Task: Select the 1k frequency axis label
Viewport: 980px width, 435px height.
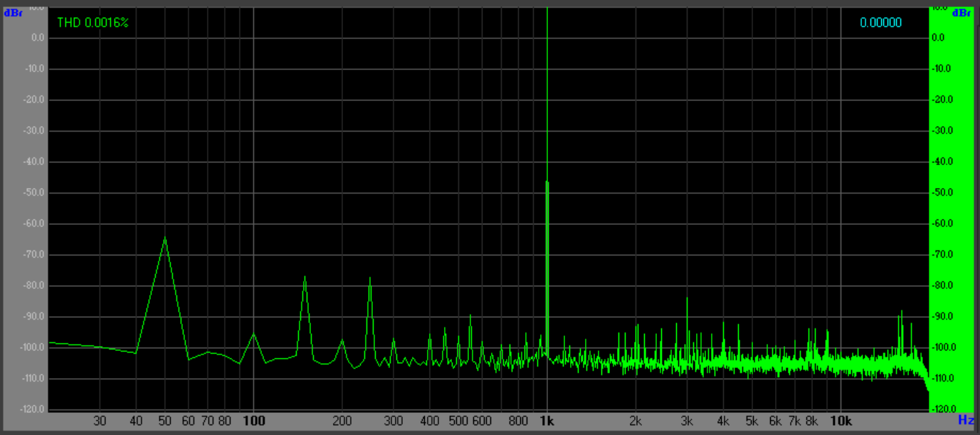Action: 547,421
